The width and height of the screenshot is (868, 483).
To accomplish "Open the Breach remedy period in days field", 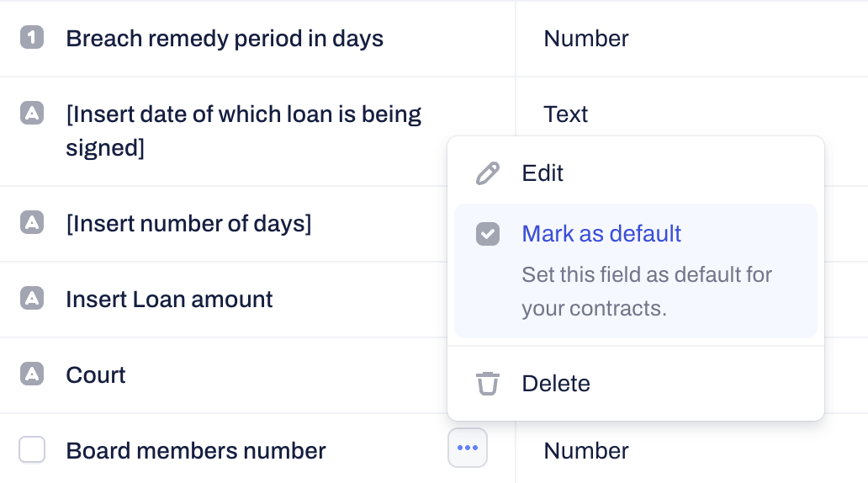I will click(225, 39).
